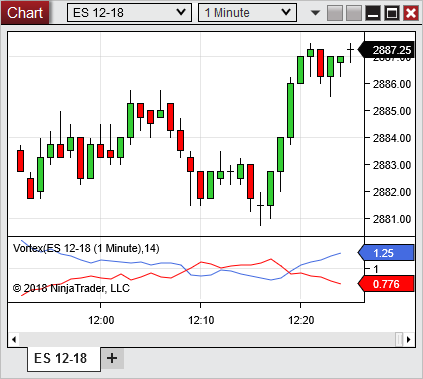The width and height of the screenshot is (423, 379).
Task: Click the current price marker 2887.25
Action: [386, 50]
